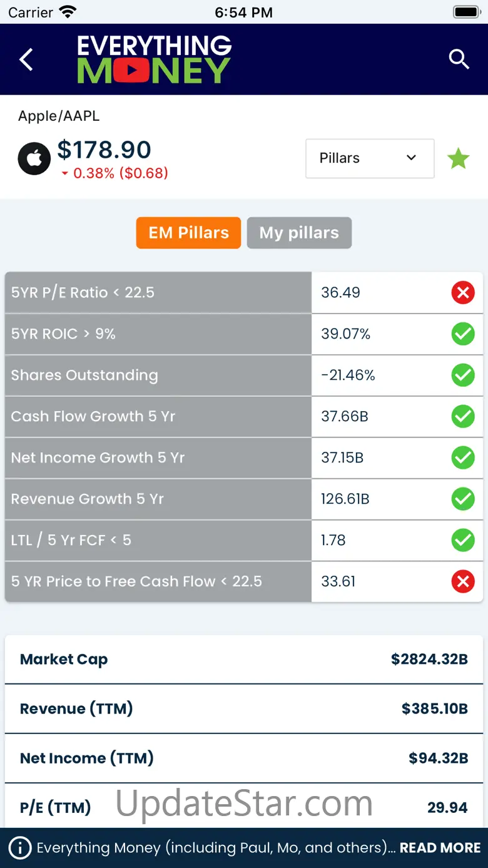Open search with magnifier icon
The width and height of the screenshot is (488, 868).
point(459,59)
